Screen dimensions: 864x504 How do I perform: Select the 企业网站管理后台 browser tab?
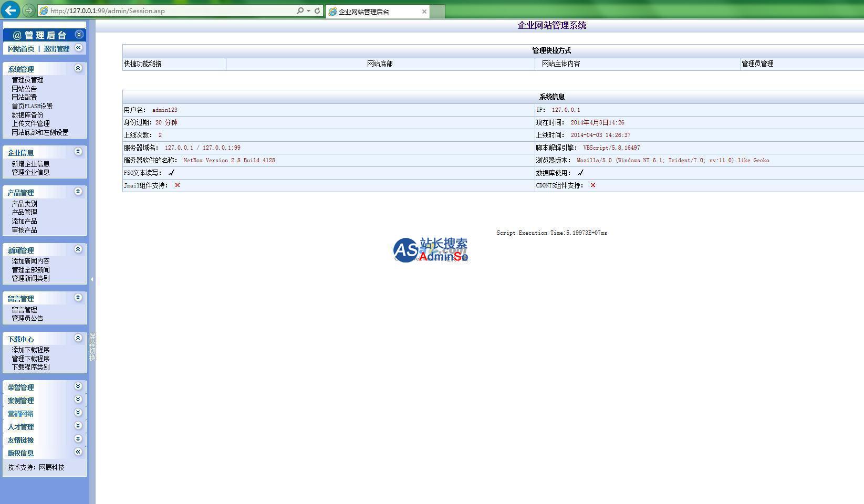pyautogui.click(x=377, y=12)
